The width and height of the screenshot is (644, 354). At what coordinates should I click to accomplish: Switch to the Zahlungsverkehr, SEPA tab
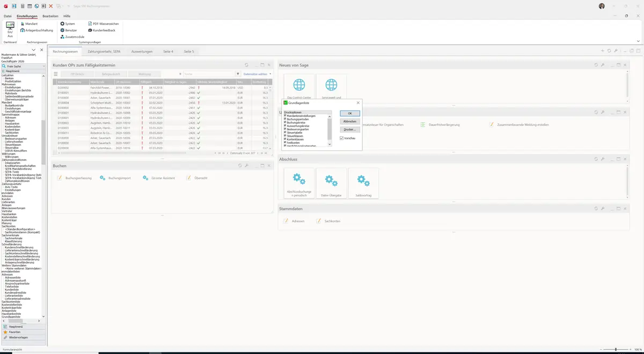[104, 51]
